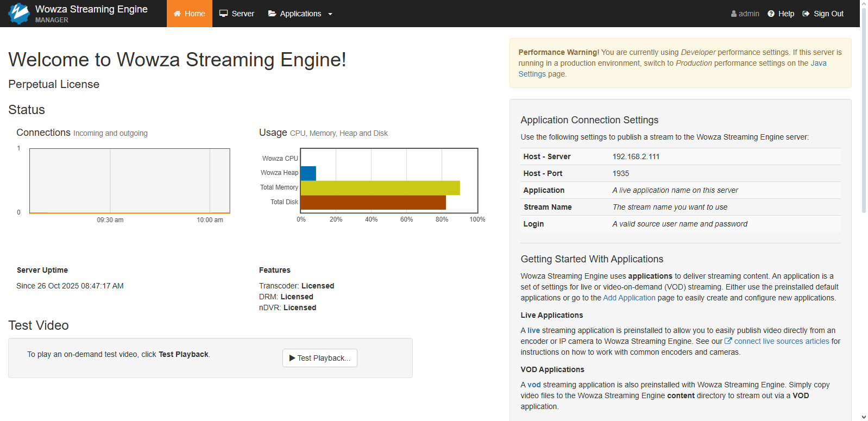Click the Sign Out arrow icon

coord(806,14)
